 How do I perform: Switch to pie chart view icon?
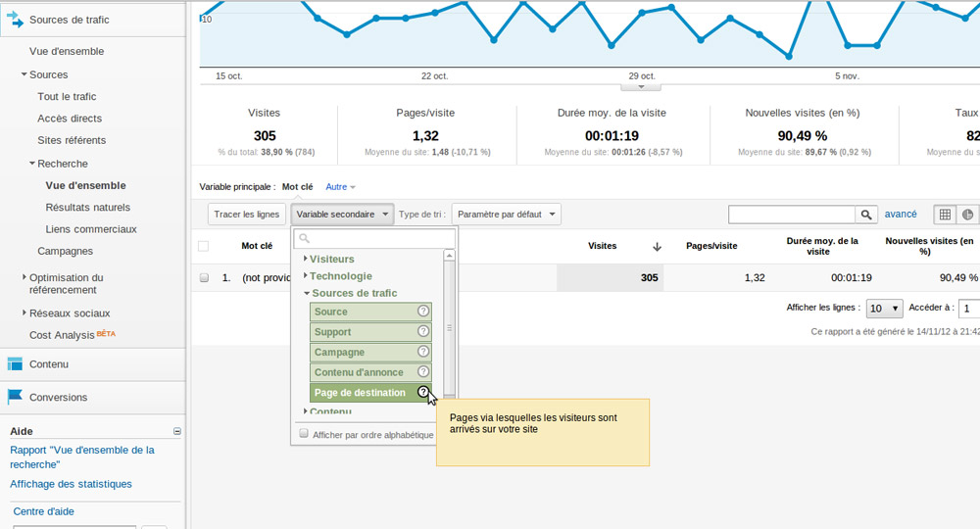pos(967,215)
